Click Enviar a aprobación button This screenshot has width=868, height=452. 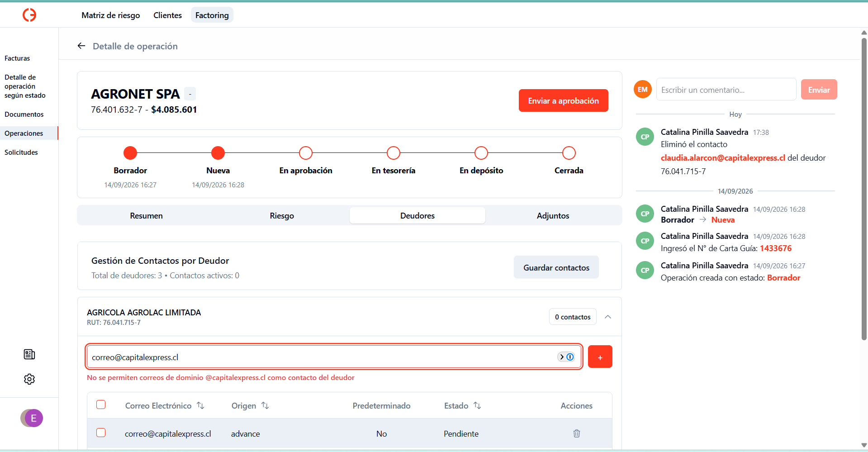[x=563, y=100]
